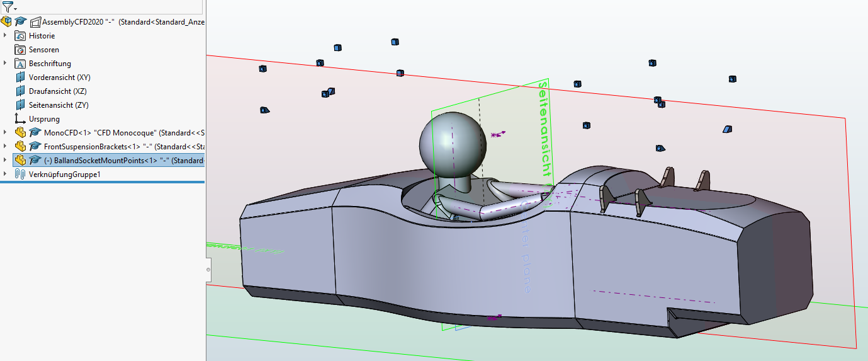Expand the VerknüpfungGruppe1 mates folder

5,174
